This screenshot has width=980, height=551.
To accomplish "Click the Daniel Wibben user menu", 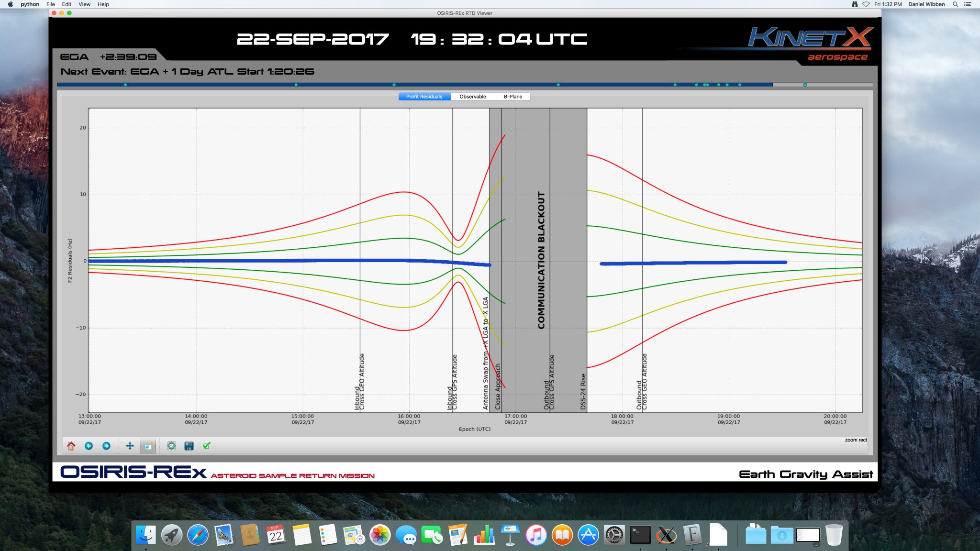I will pyautogui.click(x=926, y=4).
